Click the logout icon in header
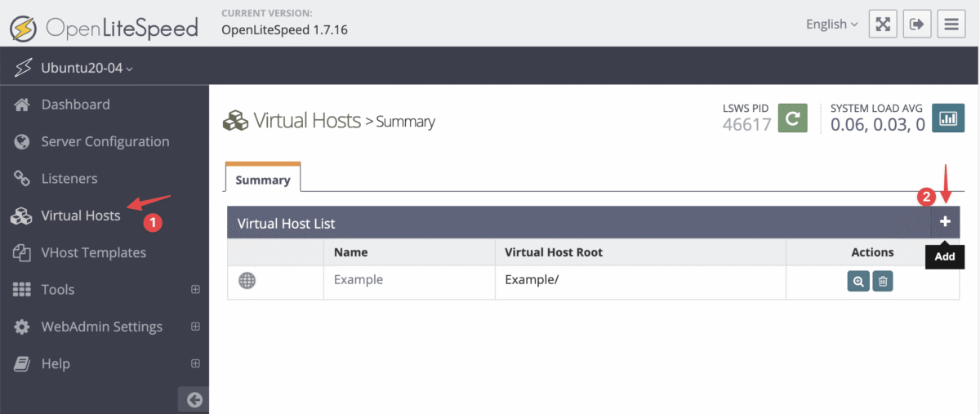The image size is (980, 414). pyautogui.click(x=916, y=24)
